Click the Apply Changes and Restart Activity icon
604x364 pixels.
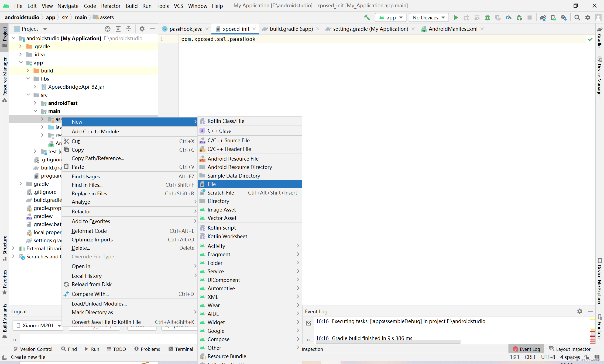[x=466, y=18]
